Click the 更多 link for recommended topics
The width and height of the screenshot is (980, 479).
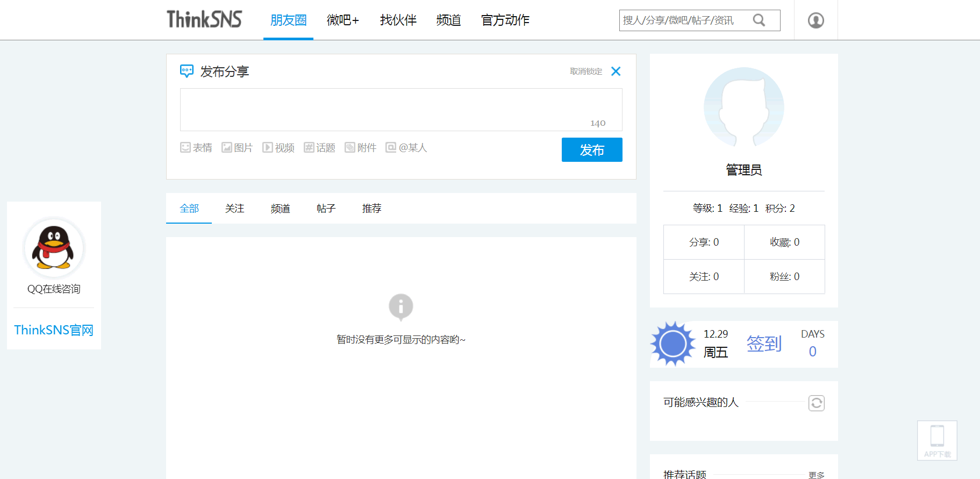[816, 475]
